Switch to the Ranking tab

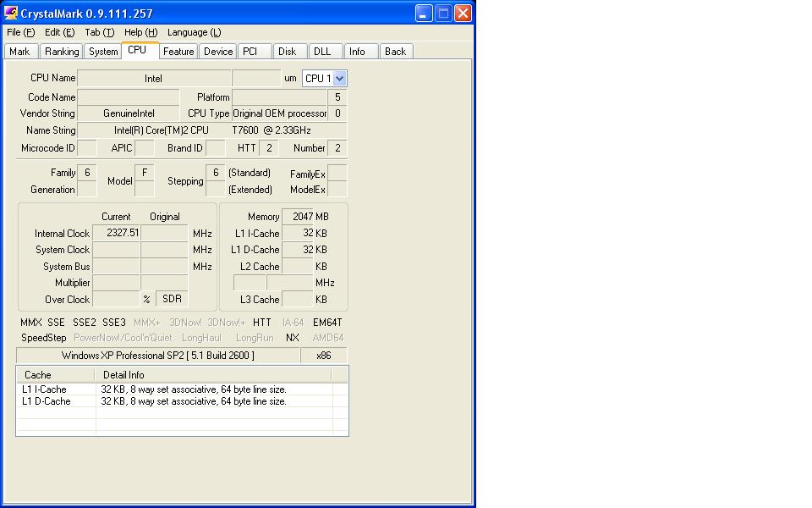[62, 52]
